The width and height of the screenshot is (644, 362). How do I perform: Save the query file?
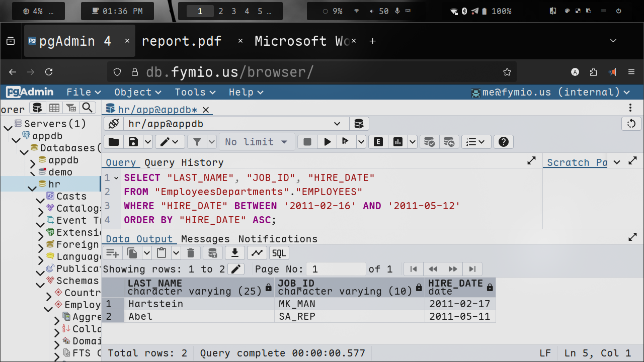point(133,142)
